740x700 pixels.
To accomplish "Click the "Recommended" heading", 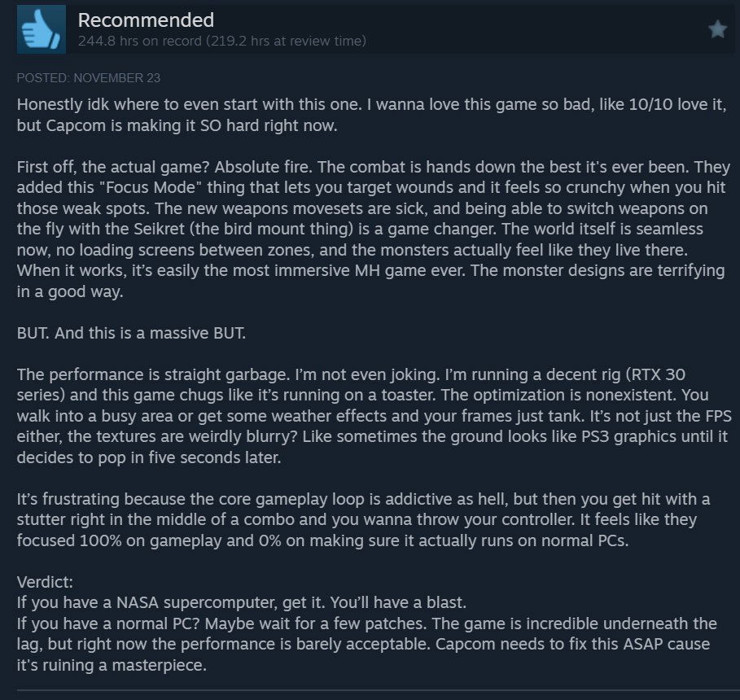I will [x=147, y=20].
